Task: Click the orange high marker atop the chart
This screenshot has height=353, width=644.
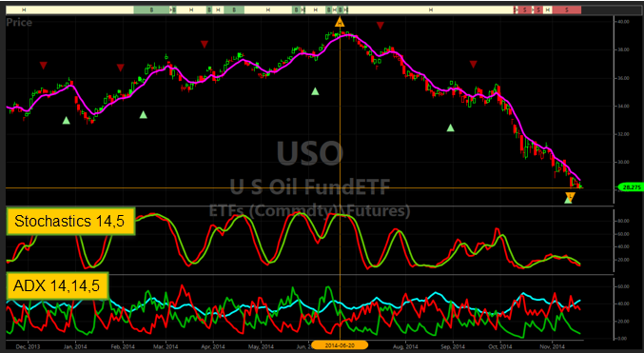Action: [x=340, y=22]
